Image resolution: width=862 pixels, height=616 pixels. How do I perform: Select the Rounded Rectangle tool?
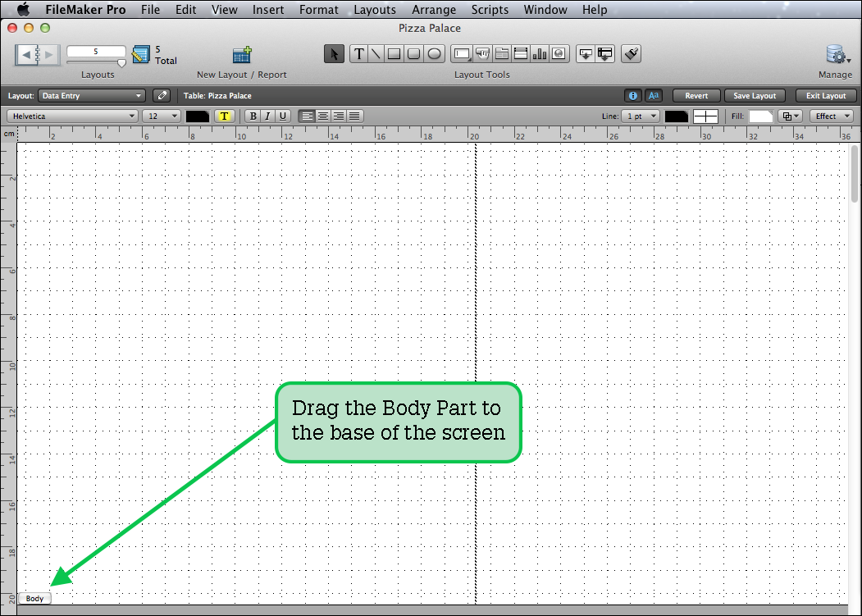[413, 54]
